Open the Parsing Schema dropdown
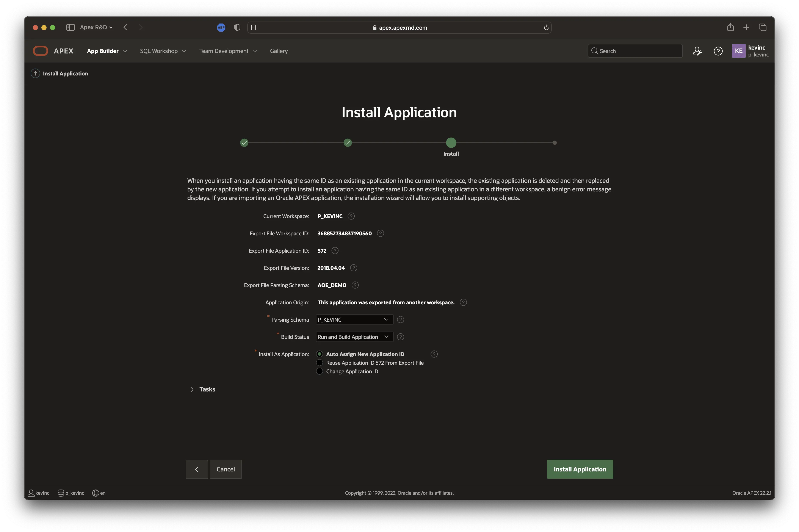This screenshot has width=799, height=532. pyautogui.click(x=354, y=320)
